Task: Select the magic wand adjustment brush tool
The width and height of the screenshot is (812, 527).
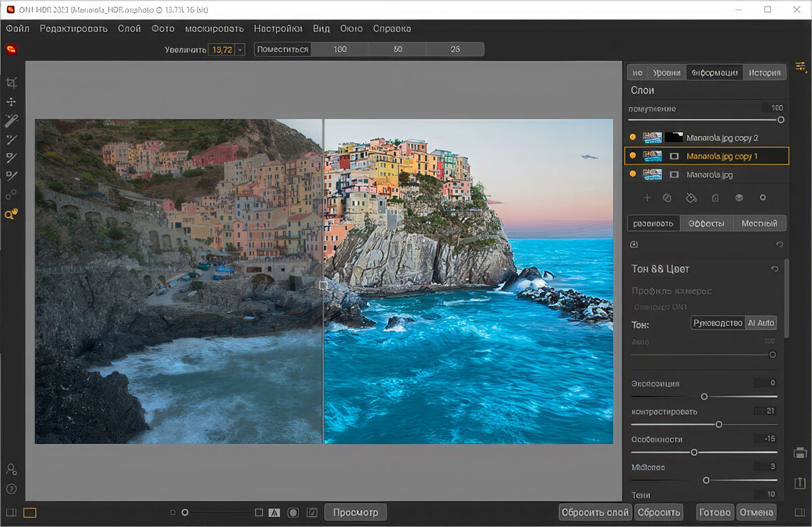Action: 11,120
